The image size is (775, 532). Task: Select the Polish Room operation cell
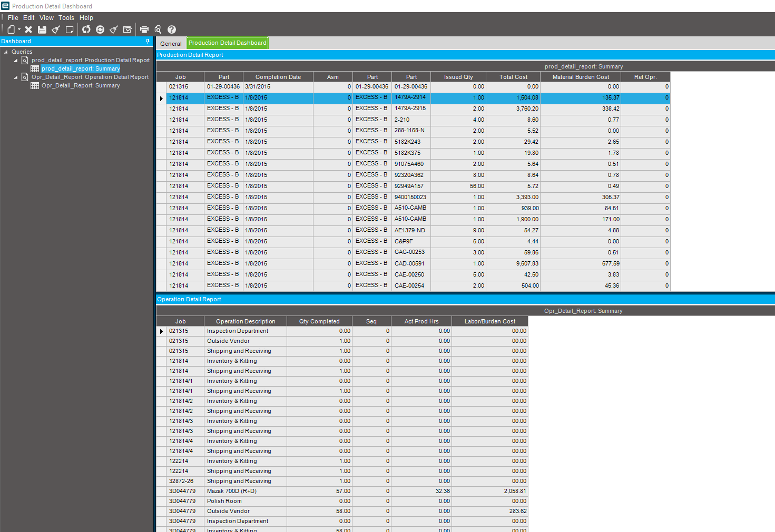[246, 501]
